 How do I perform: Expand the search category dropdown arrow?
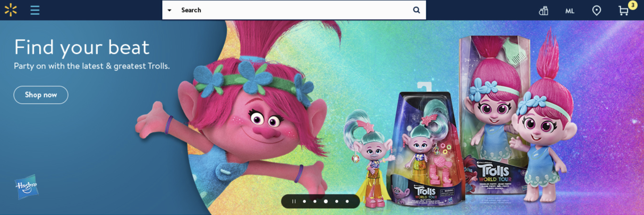point(170,10)
